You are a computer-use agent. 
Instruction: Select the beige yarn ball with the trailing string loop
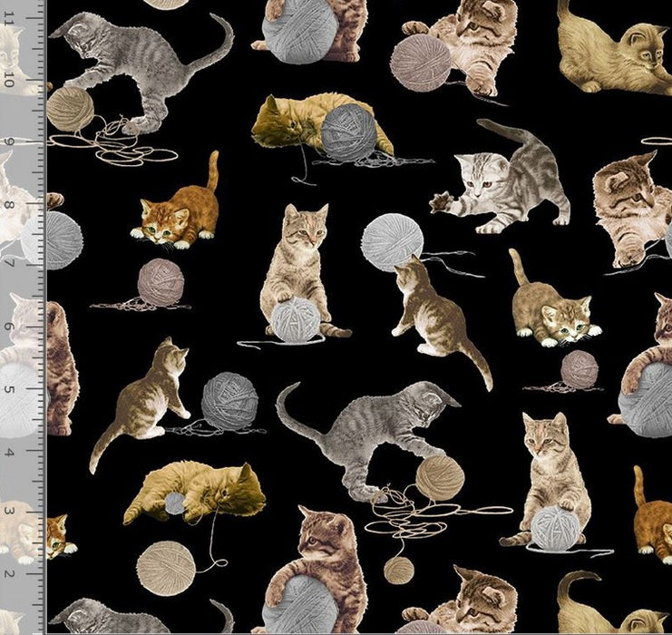point(166,567)
